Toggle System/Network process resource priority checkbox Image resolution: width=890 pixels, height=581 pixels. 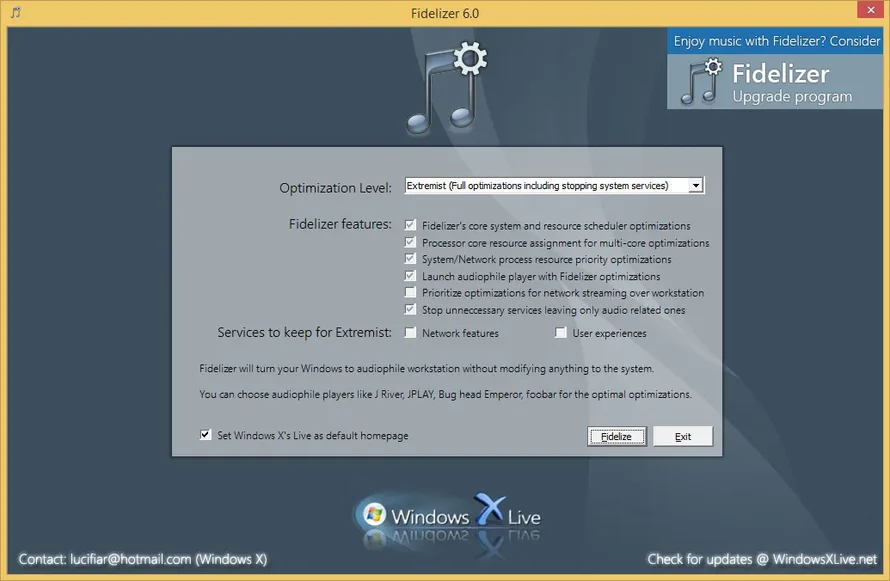tap(410, 259)
